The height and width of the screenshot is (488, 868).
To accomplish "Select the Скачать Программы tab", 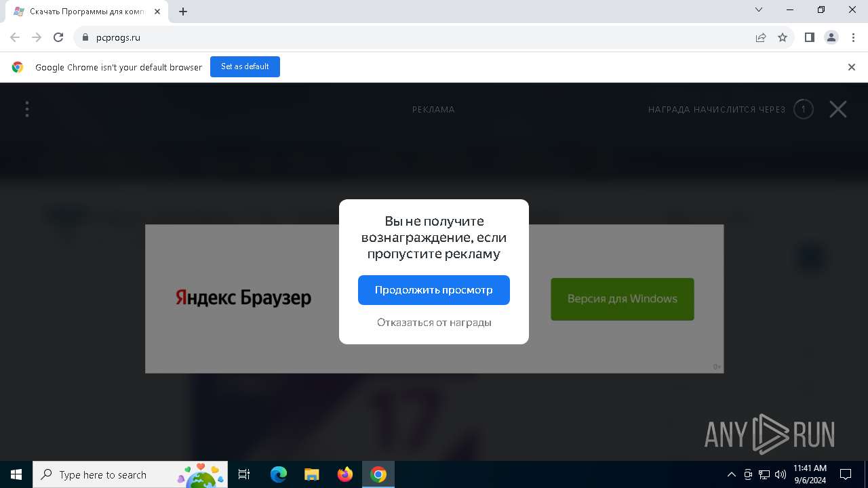I will (87, 12).
